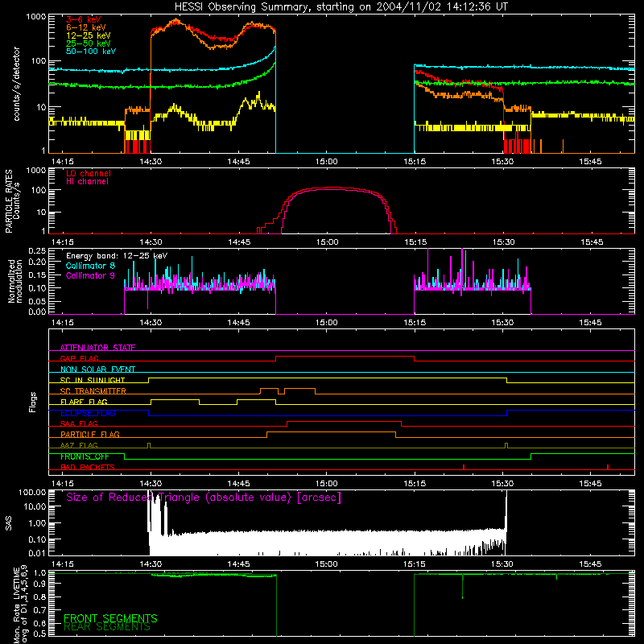The width and height of the screenshot is (644, 644).
Task: Click the 15:15 tick under modulation plot
Action: (415, 323)
